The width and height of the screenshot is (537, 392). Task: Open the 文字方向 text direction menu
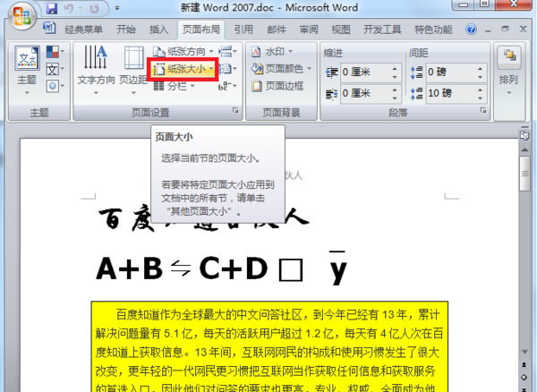click(x=96, y=71)
